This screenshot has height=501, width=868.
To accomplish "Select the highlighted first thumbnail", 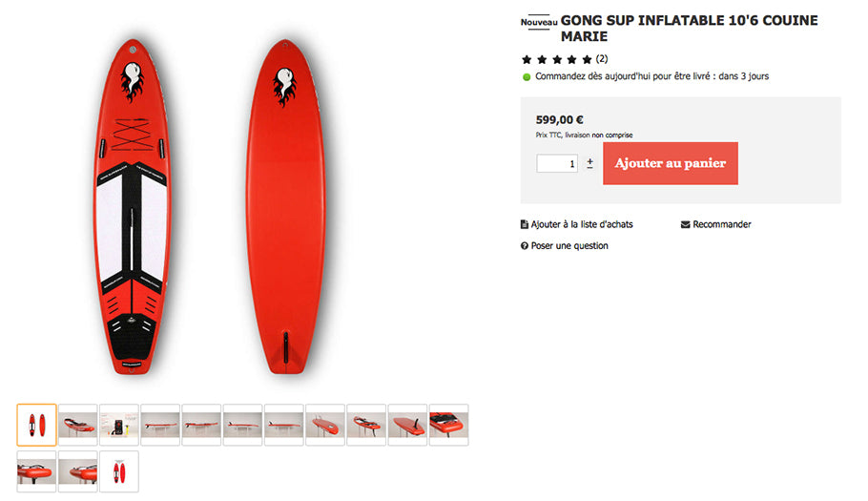I will (x=36, y=425).
